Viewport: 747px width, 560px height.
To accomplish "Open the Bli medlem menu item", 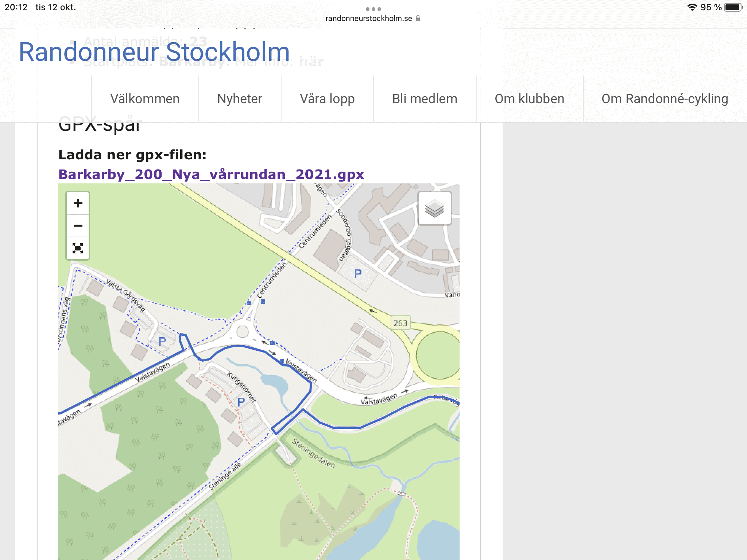I will (425, 99).
